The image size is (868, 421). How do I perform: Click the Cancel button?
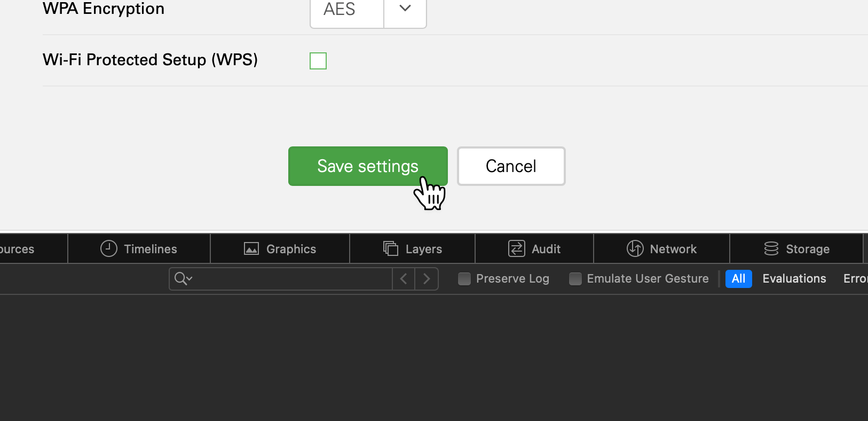(x=511, y=166)
